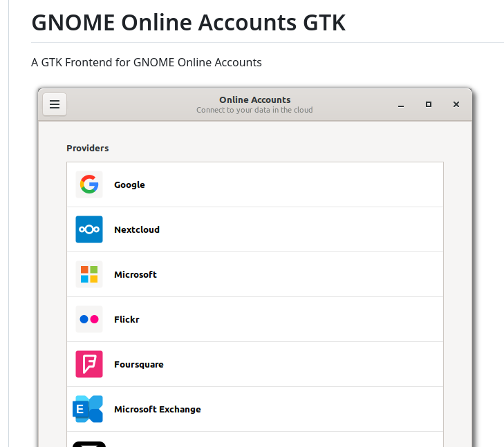Click the partially visible black icon below Exchange

(89, 444)
